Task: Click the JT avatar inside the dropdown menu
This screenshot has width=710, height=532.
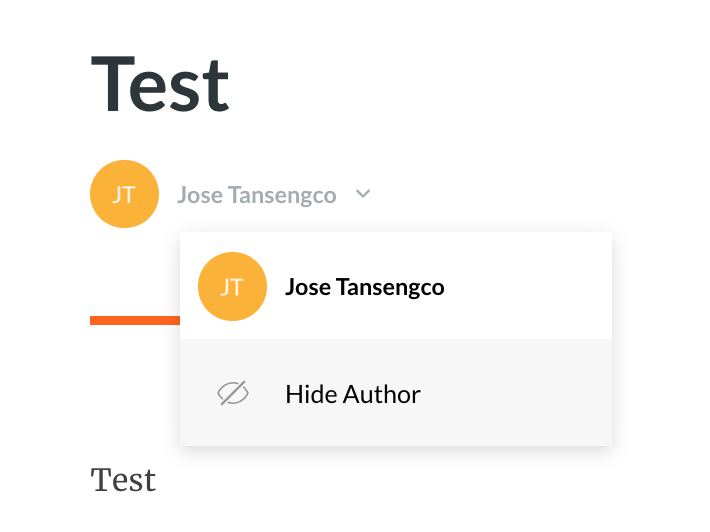Action: tap(232, 287)
